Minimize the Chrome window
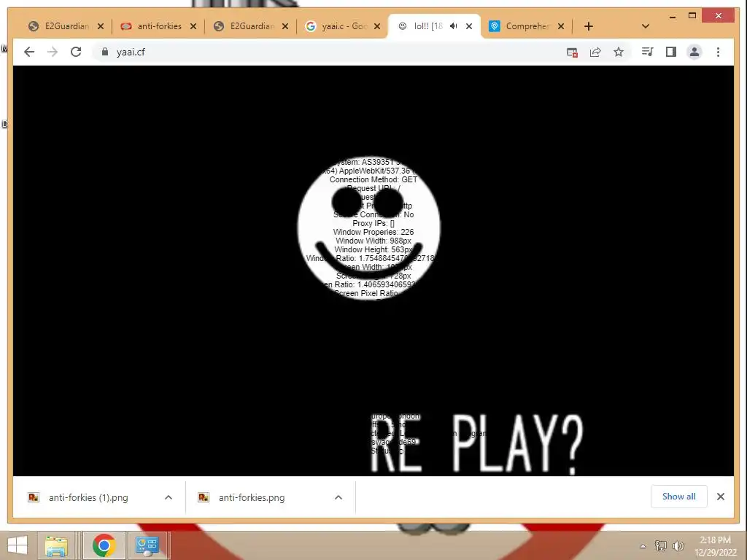747x560 pixels. pos(672,16)
